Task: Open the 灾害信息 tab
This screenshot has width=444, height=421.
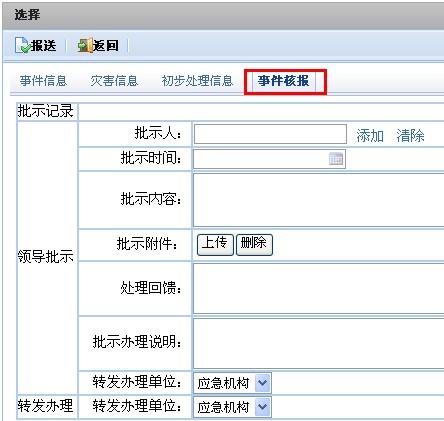Action: (x=114, y=81)
